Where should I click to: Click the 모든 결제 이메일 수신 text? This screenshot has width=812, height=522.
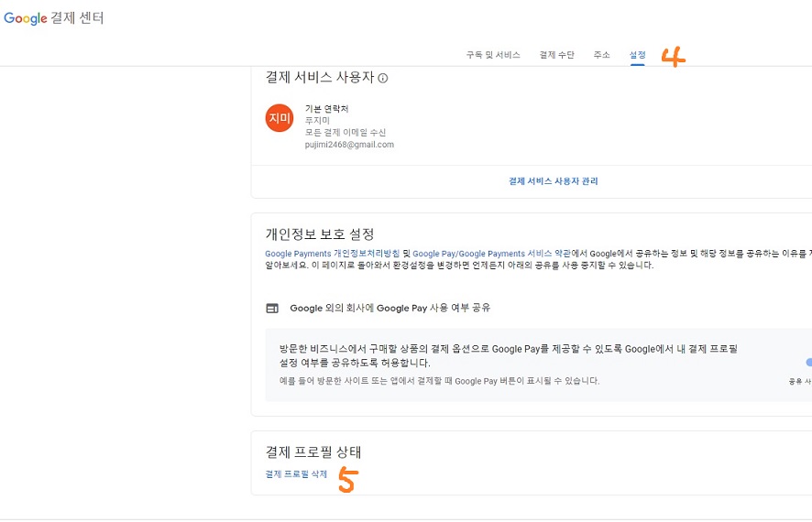(346, 133)
